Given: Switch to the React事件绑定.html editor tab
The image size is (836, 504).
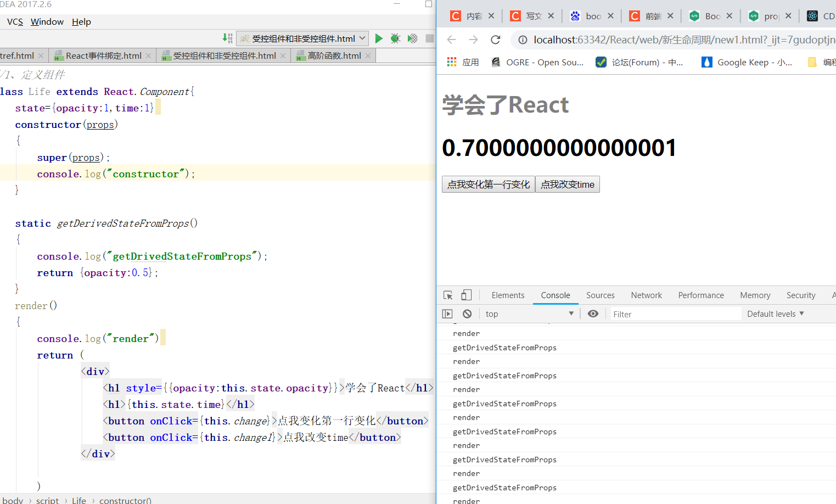Looking at the screenshot, I should [103, 56].
